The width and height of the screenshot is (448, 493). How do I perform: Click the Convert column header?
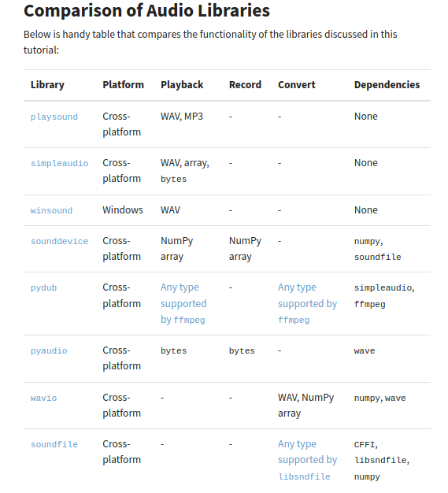pyautogui.click(x=297, y=85)
